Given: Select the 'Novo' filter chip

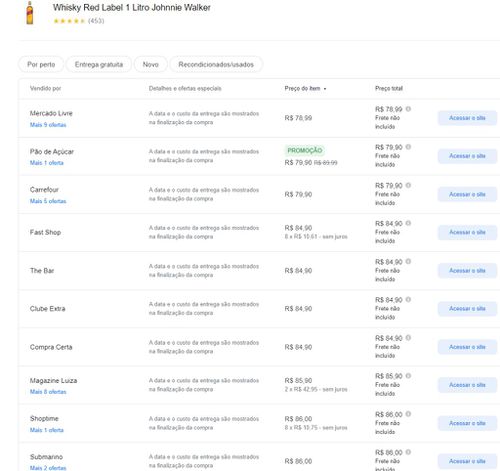Looking at the screenshot, I should (151, 64).
